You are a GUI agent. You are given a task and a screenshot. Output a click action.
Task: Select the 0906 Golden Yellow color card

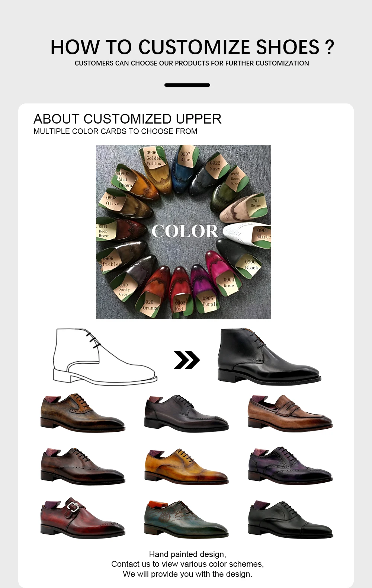tap(153, 158)
